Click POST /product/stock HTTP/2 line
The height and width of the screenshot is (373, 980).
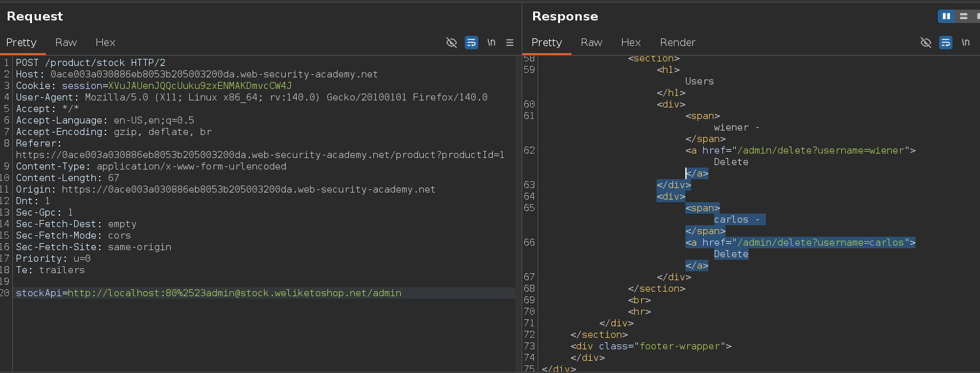click(91, 63)
